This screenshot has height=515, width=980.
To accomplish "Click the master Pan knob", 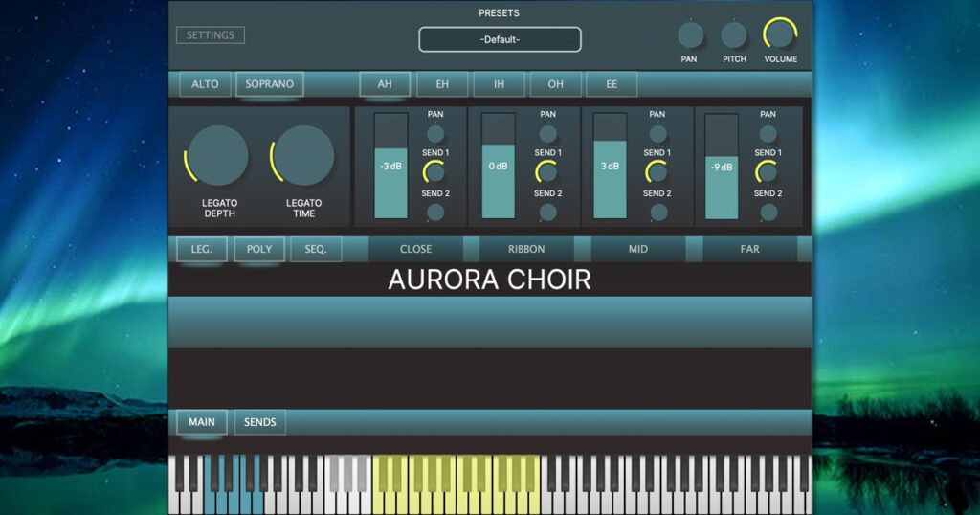I will tap(690, 35).
